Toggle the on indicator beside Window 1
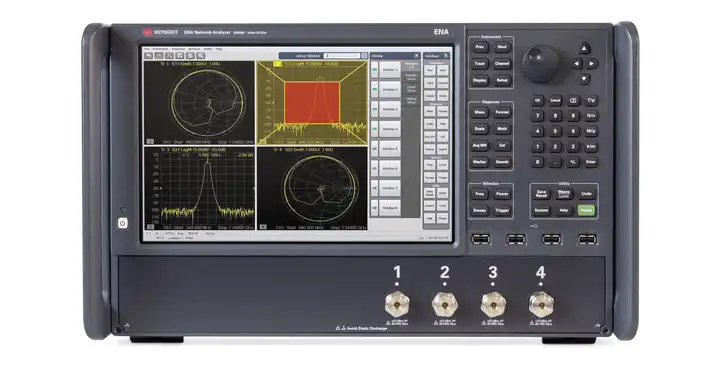This screenshot has width=720, height=369. 374,70
